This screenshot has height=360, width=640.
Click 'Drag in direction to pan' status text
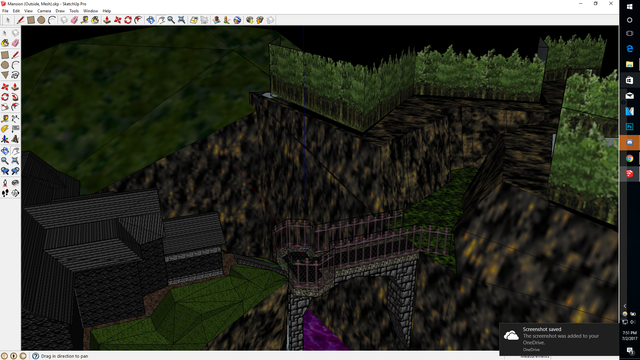(64, 356)
